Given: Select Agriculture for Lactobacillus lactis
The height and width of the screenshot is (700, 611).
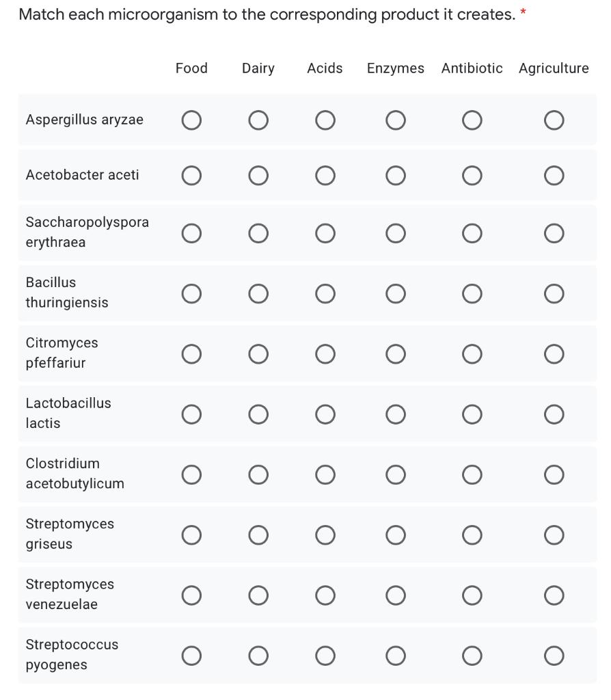Looking at the screenshot, I should point(554,413).
